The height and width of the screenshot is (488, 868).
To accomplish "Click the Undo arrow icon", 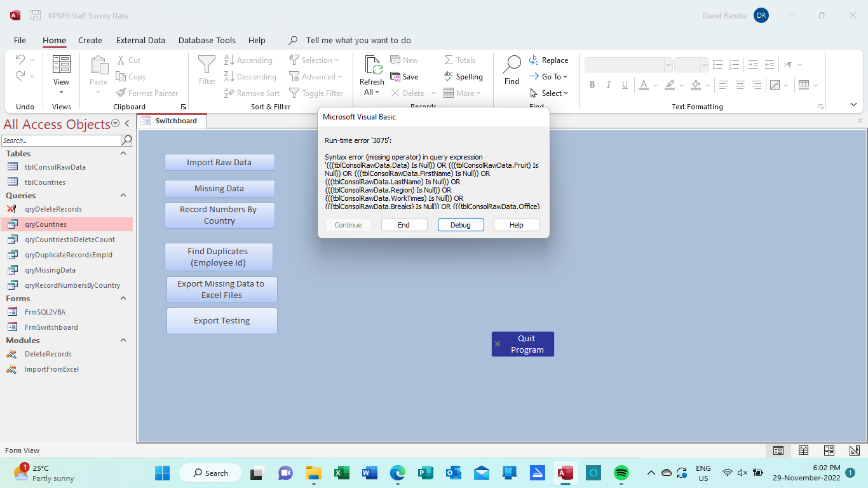I will (x=20, y=60).
